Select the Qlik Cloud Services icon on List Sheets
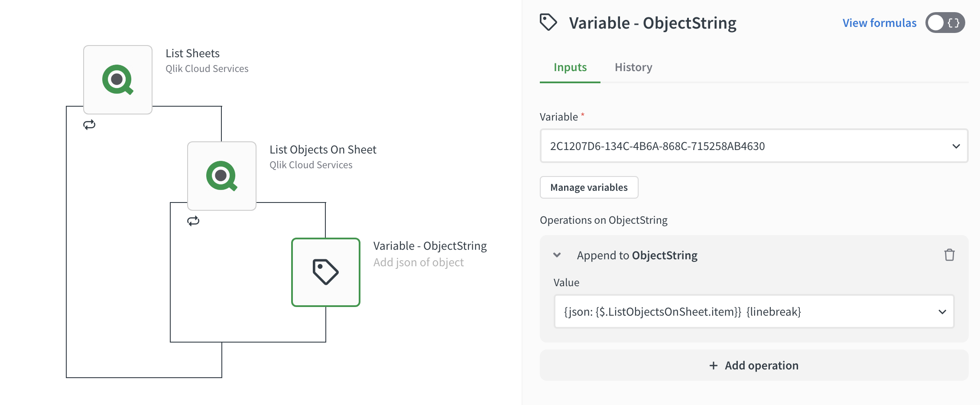The width and height of the screenshot is (980, 405). coord(117,79)
